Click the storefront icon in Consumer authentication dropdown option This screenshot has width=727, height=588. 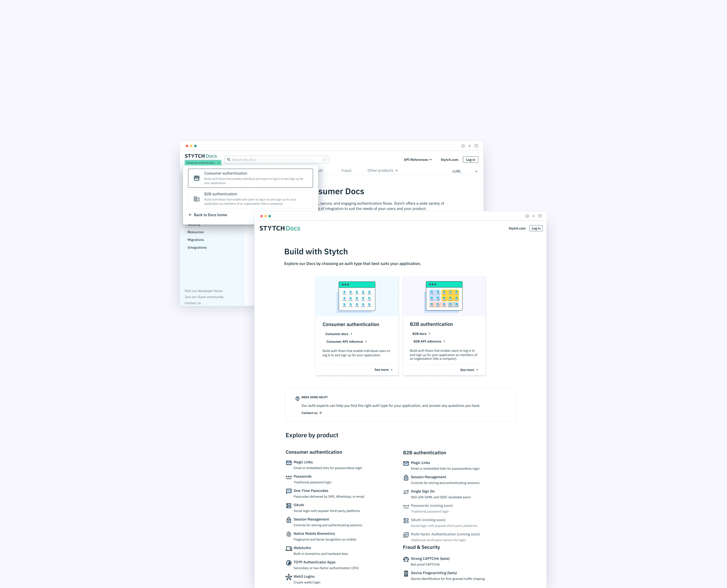point(196,178)
